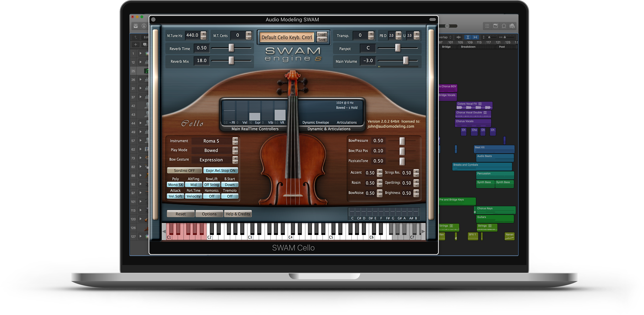Viewport: 644px width, 315px height.
Task: Open the List Editors icon in Logic toolbar
Action: coord(487,26)
